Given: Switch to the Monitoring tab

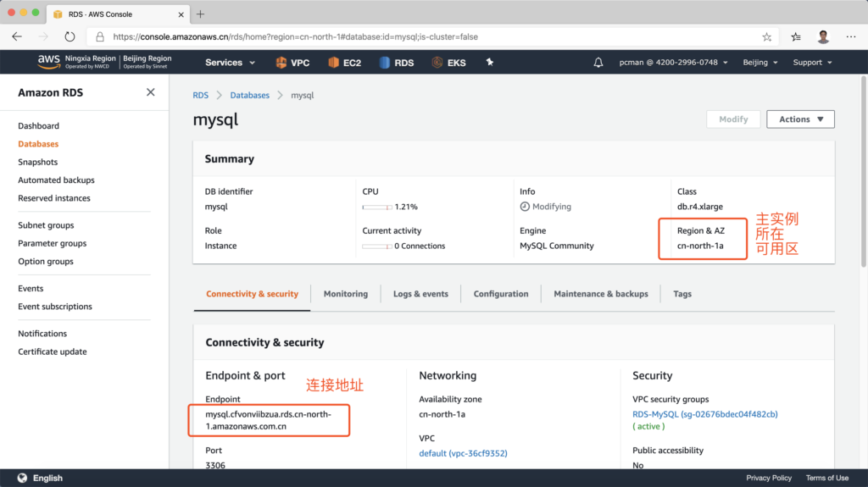Looking at the screenshot, I should tap(345, 294).
